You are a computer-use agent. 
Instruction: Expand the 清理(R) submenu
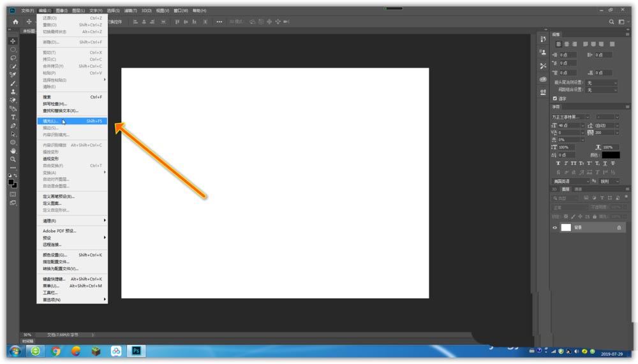pyautogui.click(x=72, y=221)
